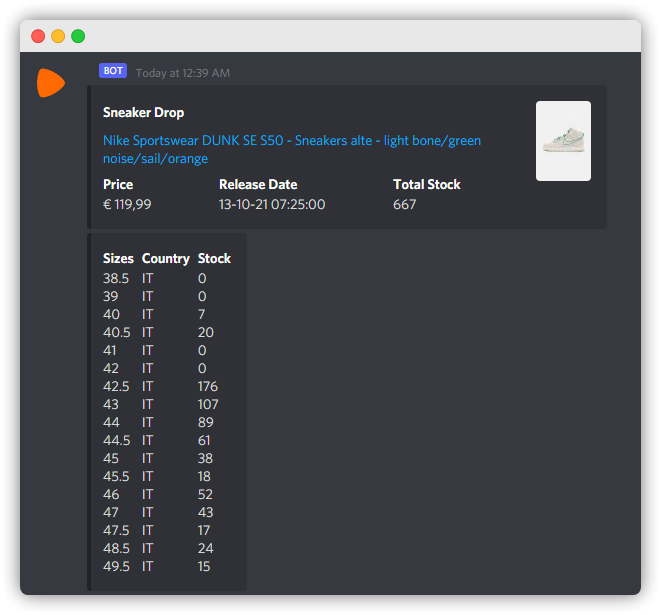The image size is (661, 615).
Task: Click stock value 52 for size 46
Action: click(x=205, y=494)
